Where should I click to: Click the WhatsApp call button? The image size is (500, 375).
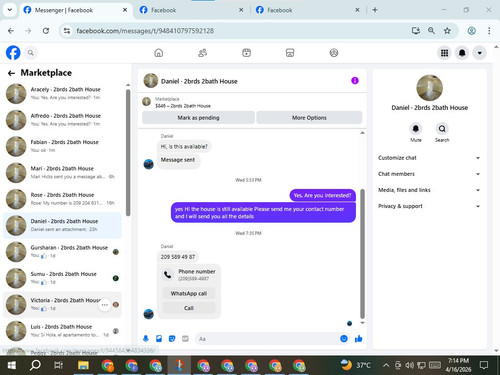click(189, 293)
